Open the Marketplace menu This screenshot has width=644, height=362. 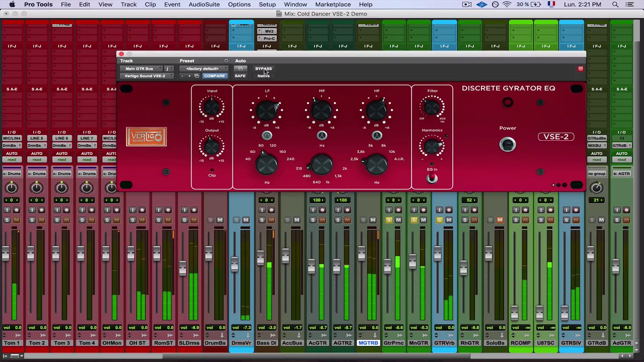333,5
